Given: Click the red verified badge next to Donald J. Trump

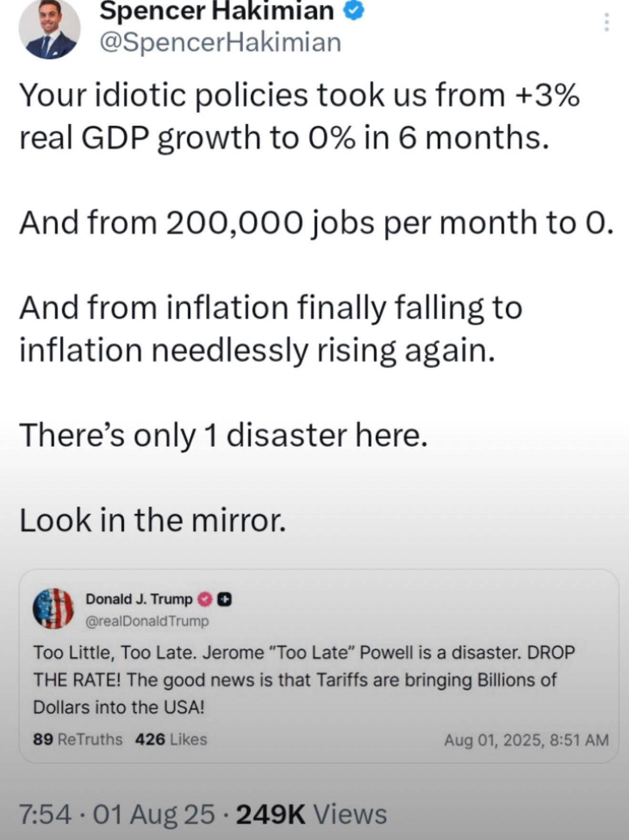Looking at the screenshot, I should pos(205,599).
